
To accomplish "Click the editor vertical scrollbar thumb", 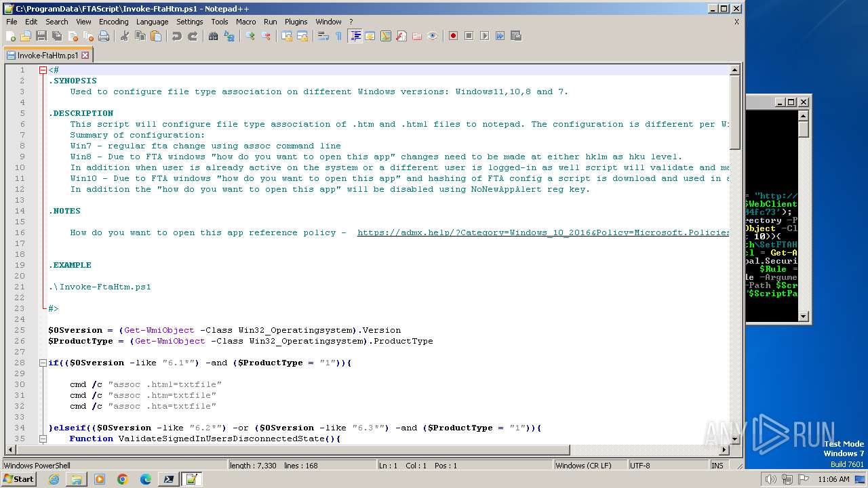I will pyautogui.click(x=734, y=113).
